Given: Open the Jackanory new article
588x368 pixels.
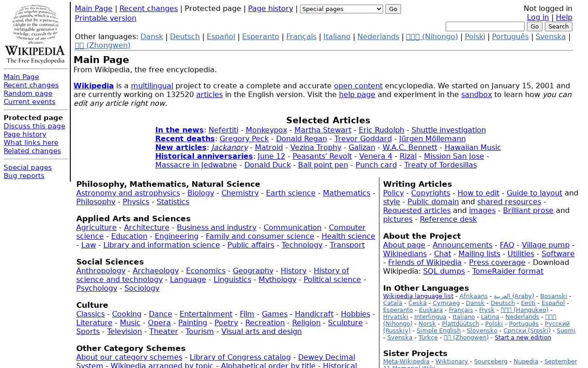Looking at the screenshot, I should (x=230, y=147).
